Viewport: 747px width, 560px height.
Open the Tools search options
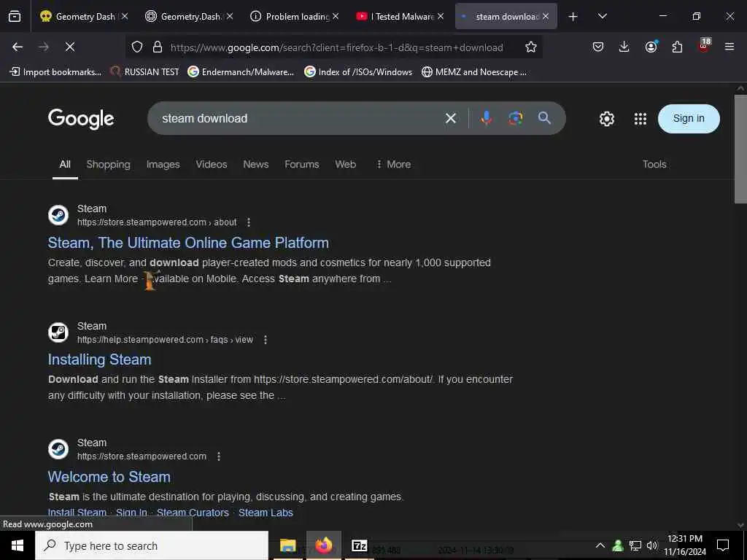(654, 164)
